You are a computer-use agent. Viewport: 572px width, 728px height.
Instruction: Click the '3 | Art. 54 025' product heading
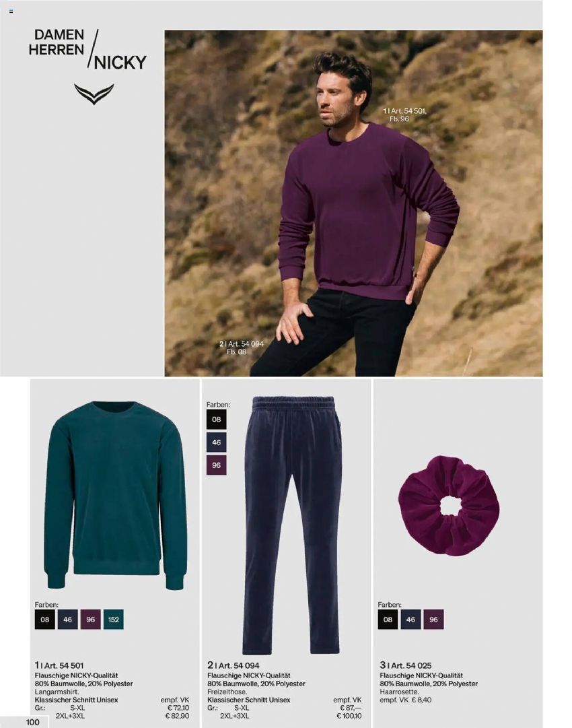click(406, 665)
